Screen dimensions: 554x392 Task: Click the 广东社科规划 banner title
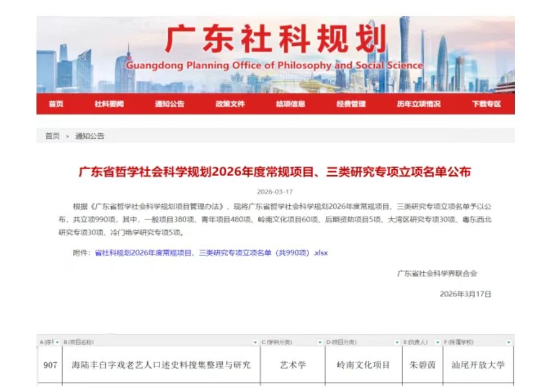point(275,39)
